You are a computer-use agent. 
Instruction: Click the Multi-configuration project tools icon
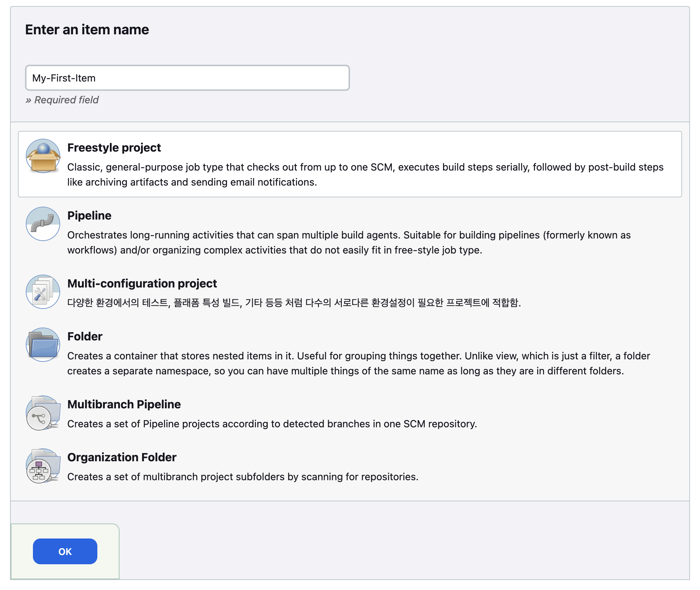43,292
